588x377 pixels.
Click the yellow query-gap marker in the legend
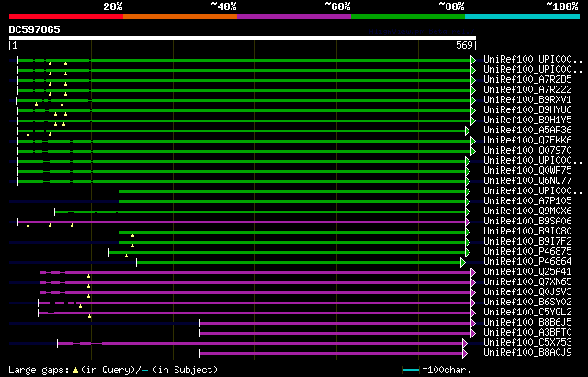[75, 371]
